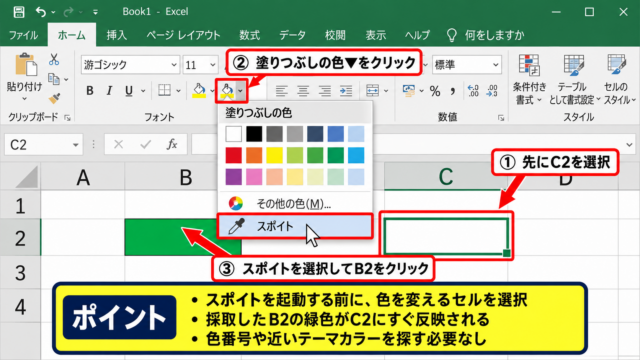Select the スポイト eyedropper menu item
Image resolution: width=640 pixels, height=360 pixels.
click(x=295, y=226)
